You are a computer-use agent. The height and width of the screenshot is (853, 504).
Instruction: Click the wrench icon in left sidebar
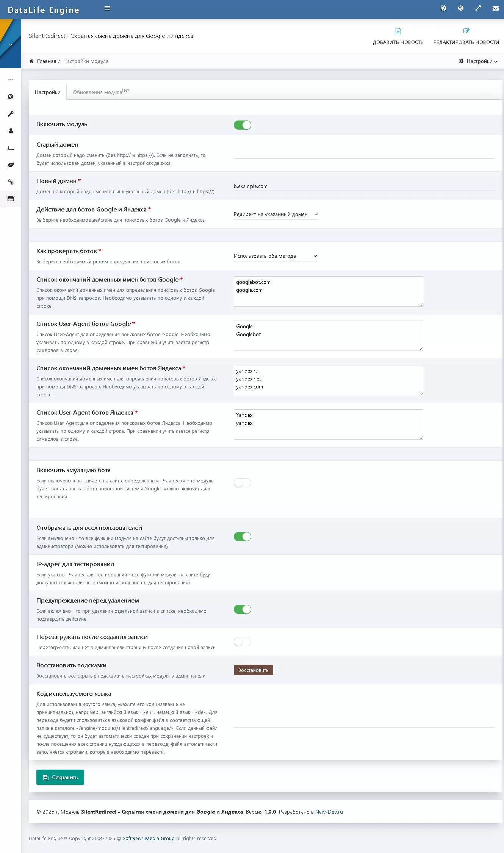coord(11,114)
